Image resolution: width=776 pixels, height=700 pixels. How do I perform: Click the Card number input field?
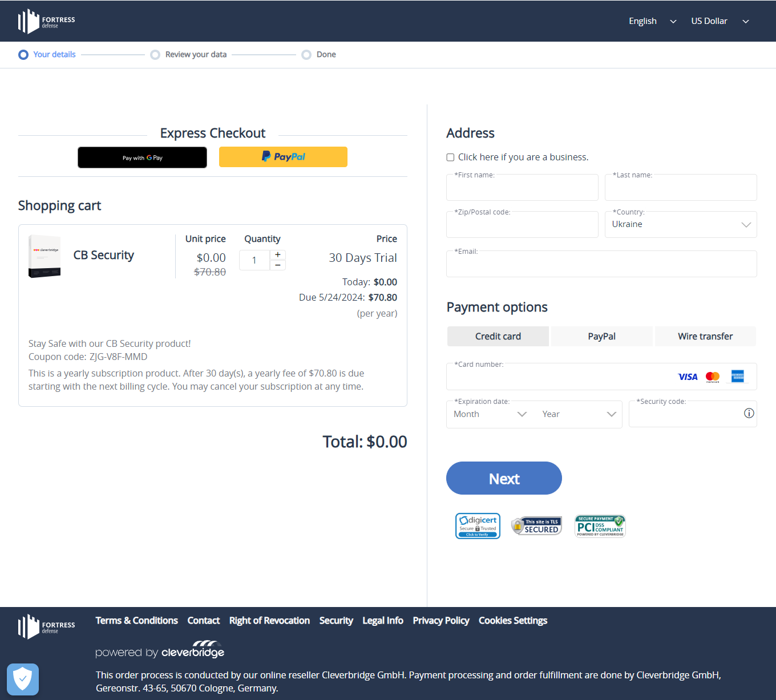click(601, 377)
